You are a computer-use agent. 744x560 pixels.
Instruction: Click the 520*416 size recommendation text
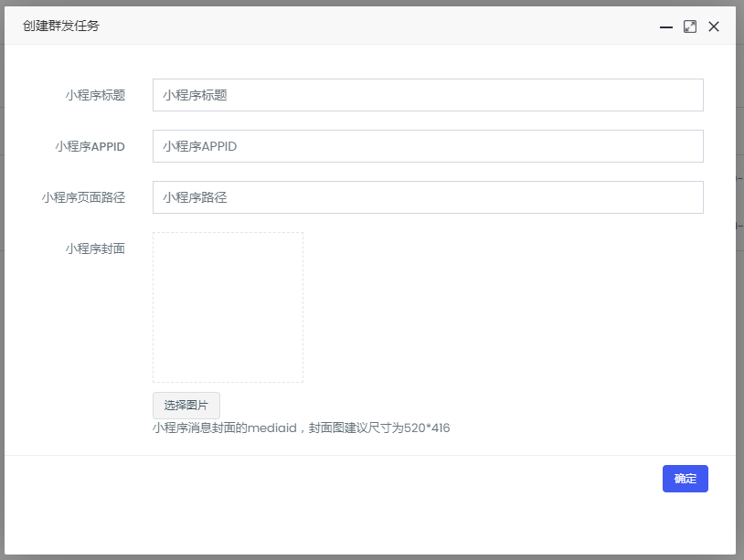(x=426, y=428)
